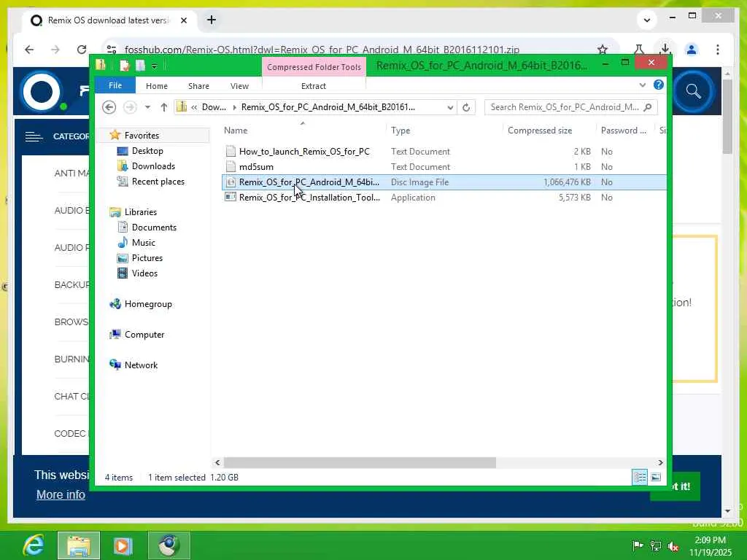Close the Remix OS download tab
Image resolution: width=747 pixels, height=560 pixels.
tap(184, 20)
